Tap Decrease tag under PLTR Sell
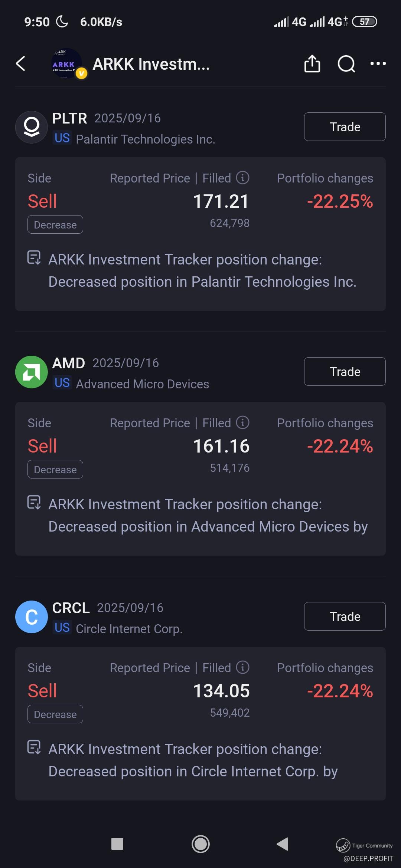Viewport: 401px width, 868px height. point(55,225)
